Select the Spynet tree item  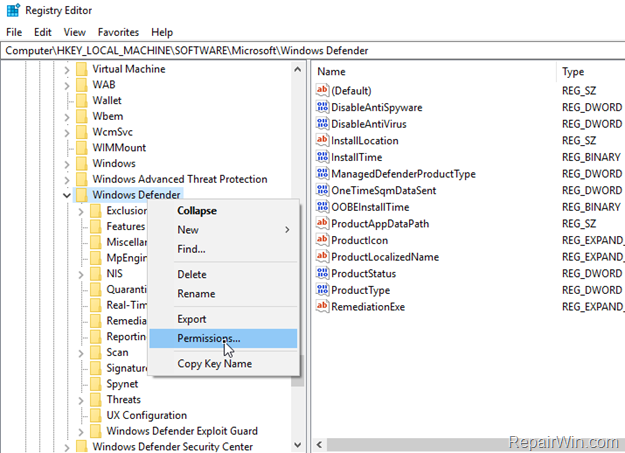[122, 384]
